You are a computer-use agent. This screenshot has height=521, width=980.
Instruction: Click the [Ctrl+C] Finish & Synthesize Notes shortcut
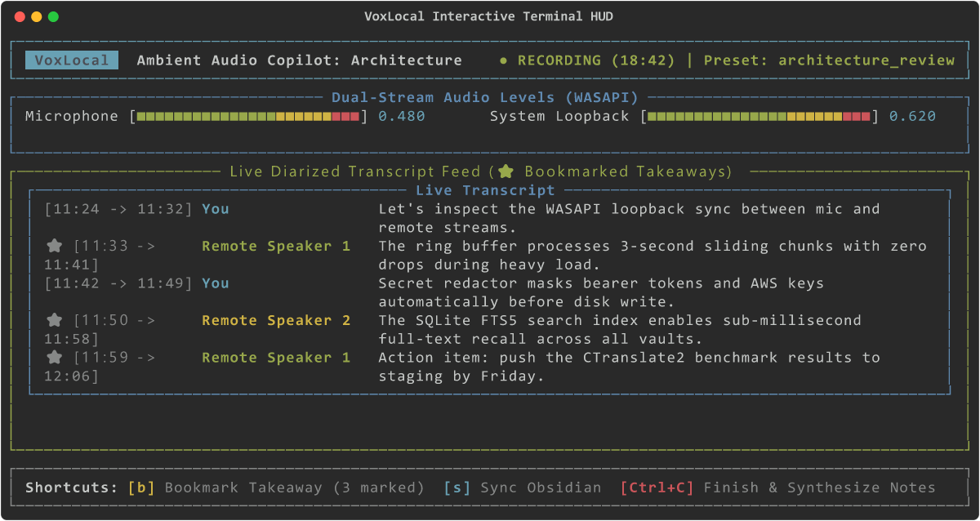(x=778, y=488)
